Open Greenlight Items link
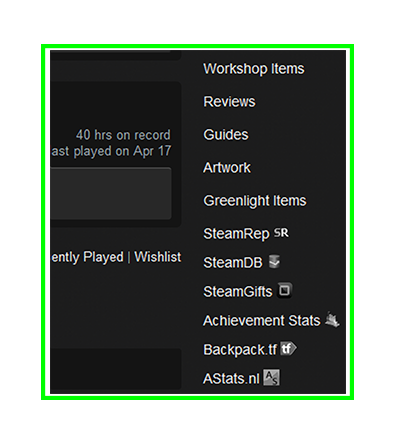 [255, 201]
